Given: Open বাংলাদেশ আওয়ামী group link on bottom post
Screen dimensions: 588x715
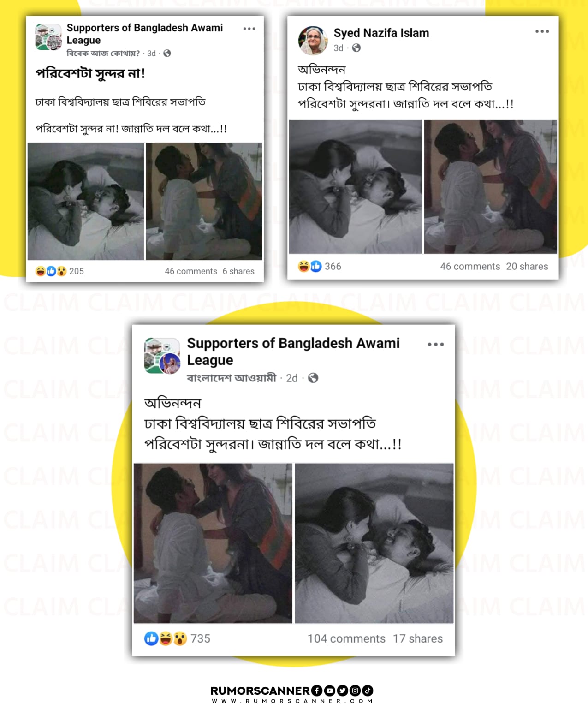Looking at the screenshot, I should [232, 378].
